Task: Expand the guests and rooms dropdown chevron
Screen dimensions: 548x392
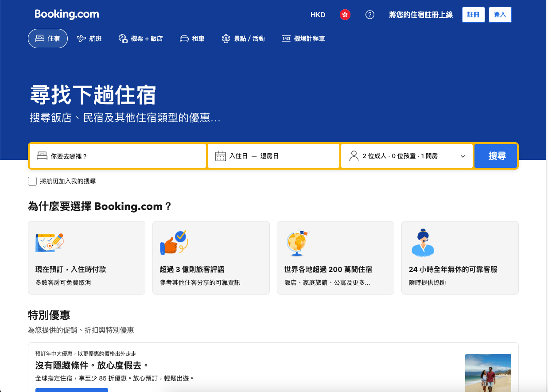Action: tap(462, 156)
